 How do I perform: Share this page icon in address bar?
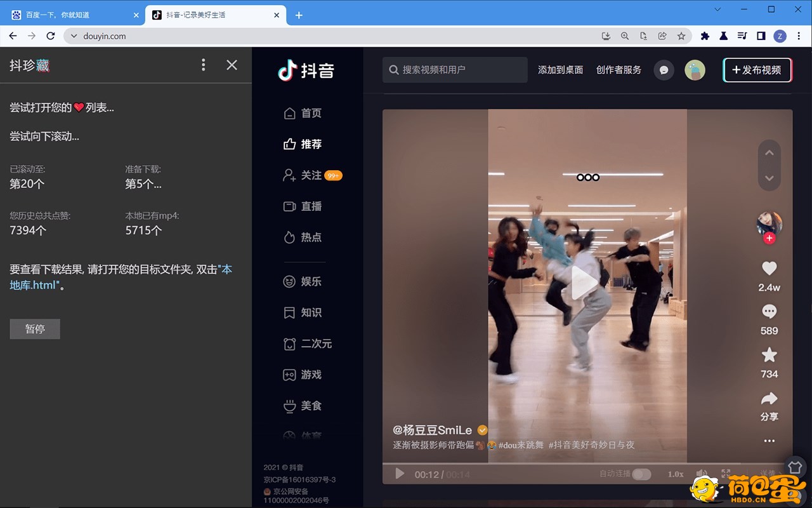click(x=662, y=36)
